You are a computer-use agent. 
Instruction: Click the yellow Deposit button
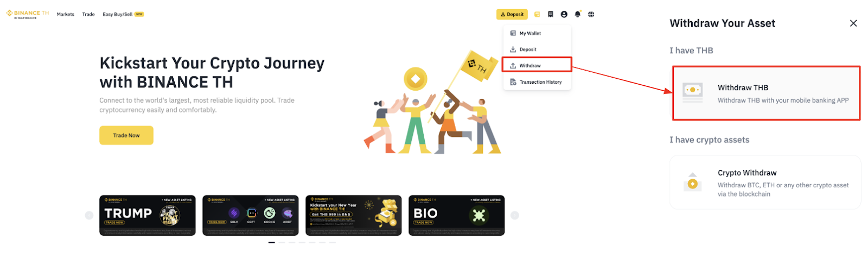512,15
